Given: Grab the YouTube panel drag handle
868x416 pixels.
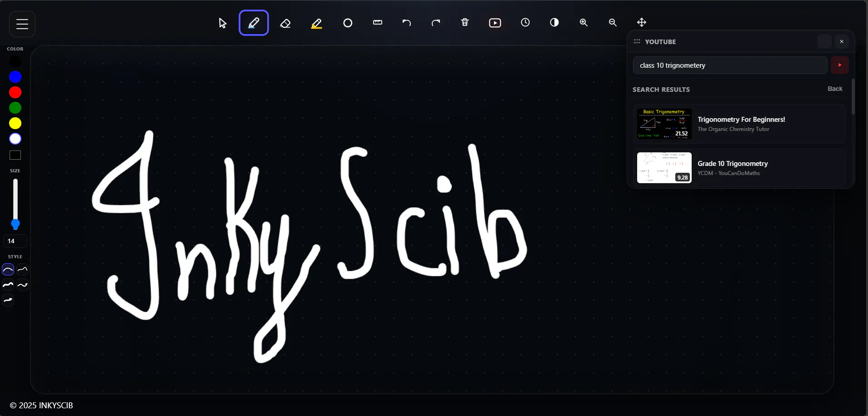Looking at the screenshot, I should click(637, 41).
